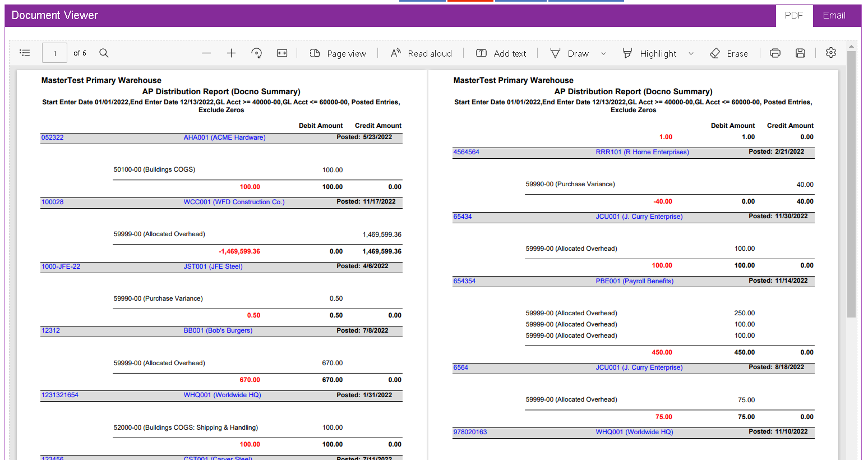This screenshot has height=460, width=868.
Task: Open JCU001 vendor link beside document 6564
Action: tap(639, 367)
